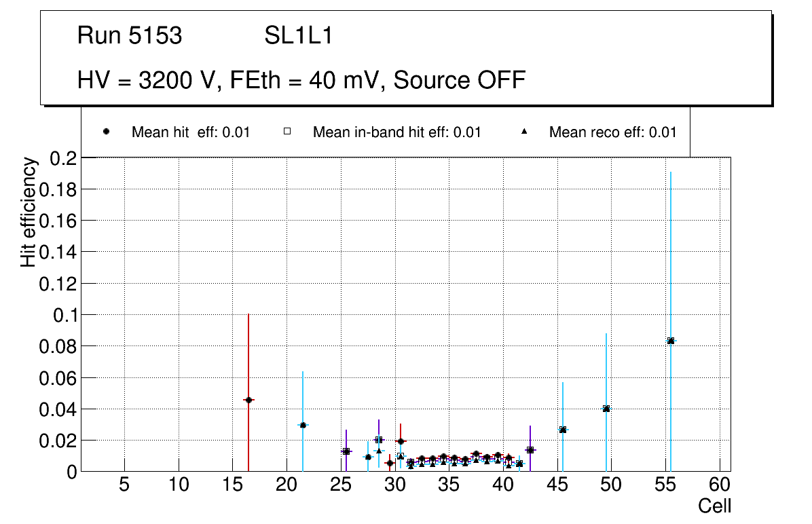Screen dimensions: 812x524
Task: Click the 'Cell' x-axis title
Action: 715,506
